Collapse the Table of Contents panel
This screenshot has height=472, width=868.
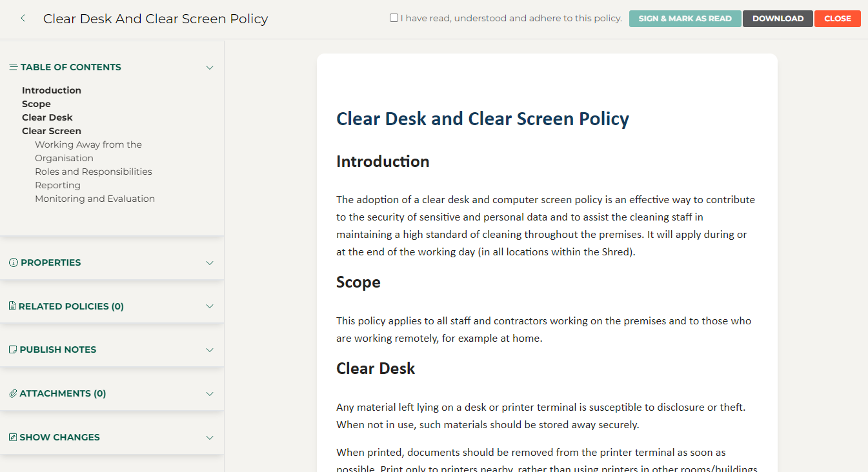pos(209,67)
